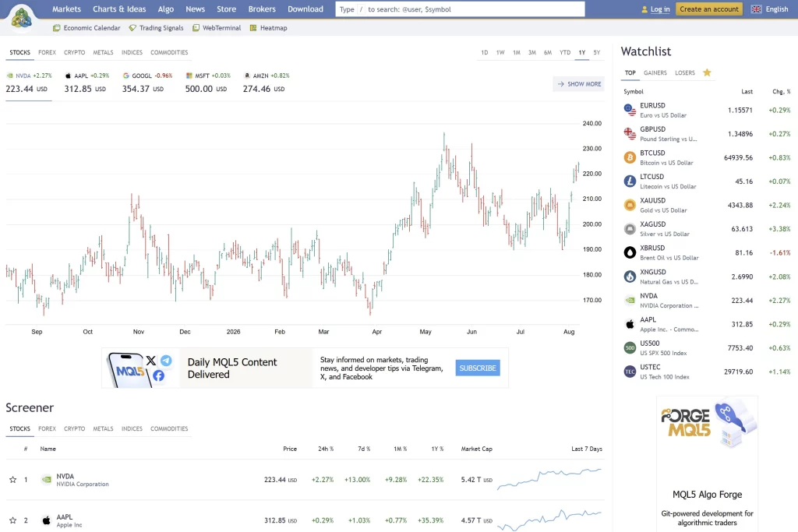Switch chart panel to CRYPTO tab
This screenshot has height=532, width=798.
pos(74,52)
